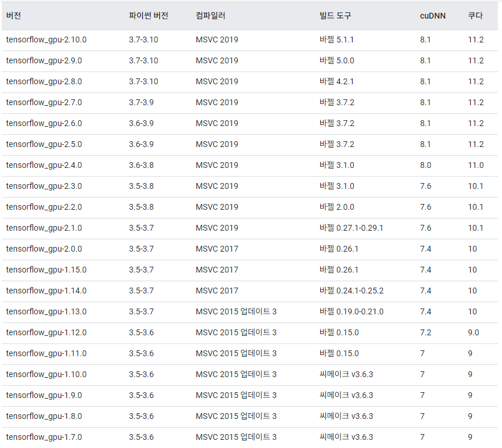This screenshot has height=448, width=502.
Task: Select the tensorflow_gpu-2.2.0 cell
Action: (x=44, y=207)
